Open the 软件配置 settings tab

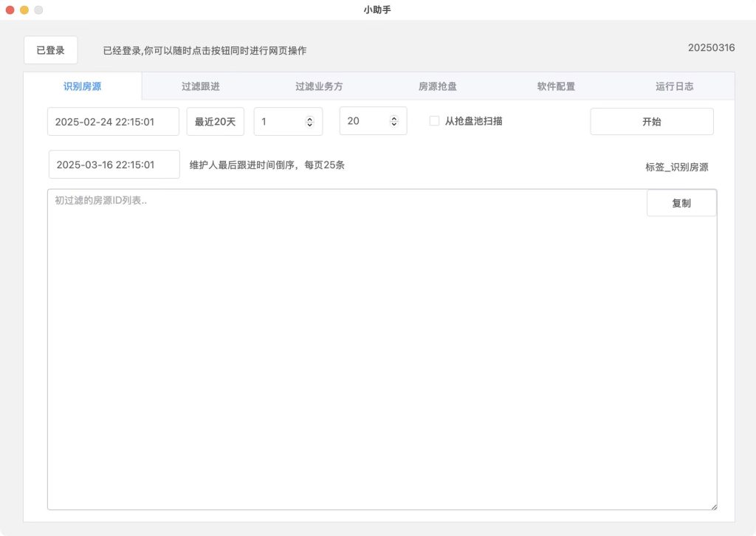click(556, 86)
